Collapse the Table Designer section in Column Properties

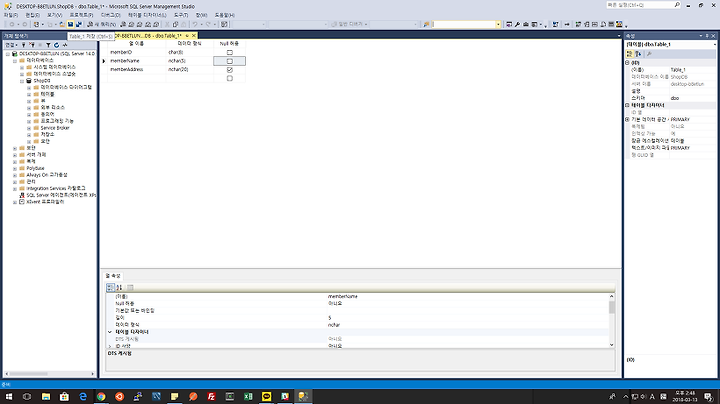(110, 332)
